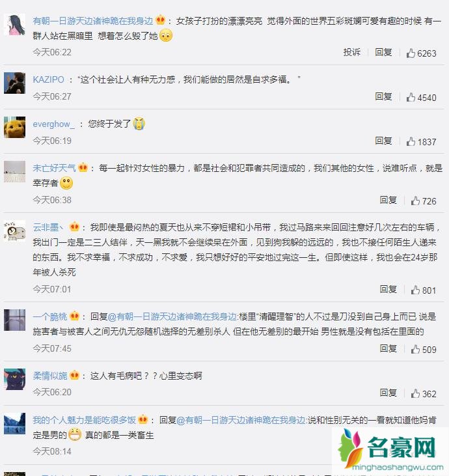Click KAZIPO's avatar thumbnail
This screenshot has width=449, height=476.
(14, 83)
